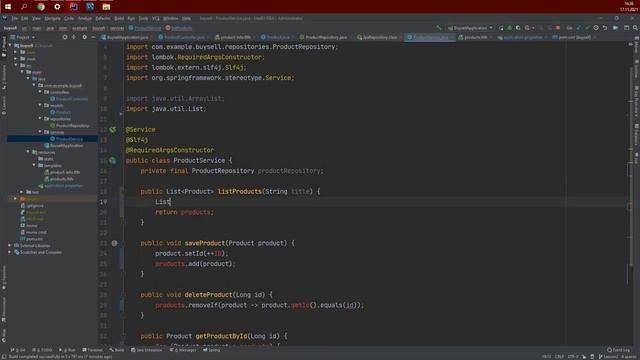Click the Show History clock icon
This screenshot has height=360, width=640.
click(596, 28)
